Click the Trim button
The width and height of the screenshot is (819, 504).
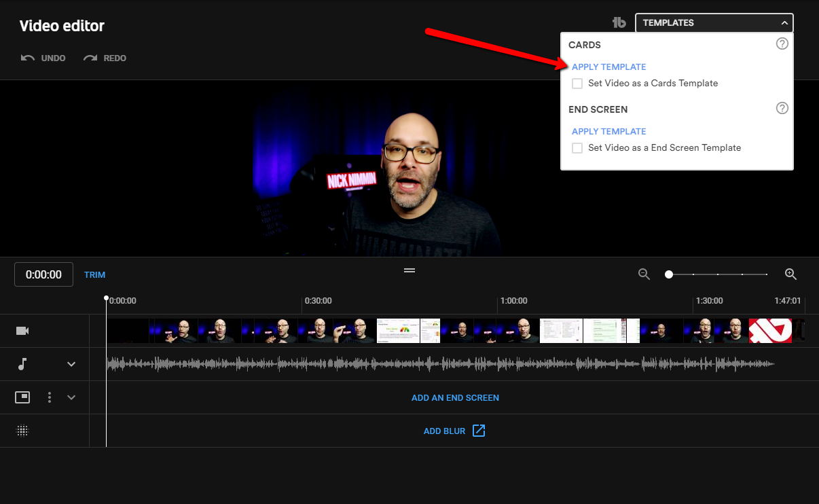point(94,275)
